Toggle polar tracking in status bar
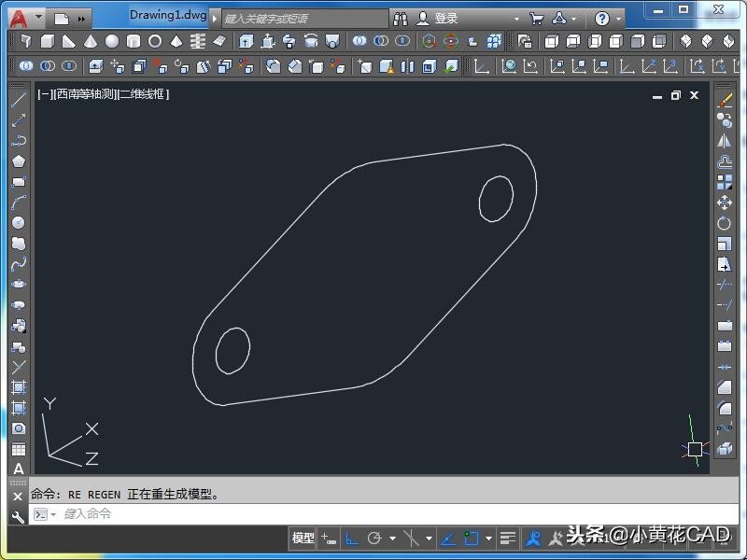 coord(374,539)
